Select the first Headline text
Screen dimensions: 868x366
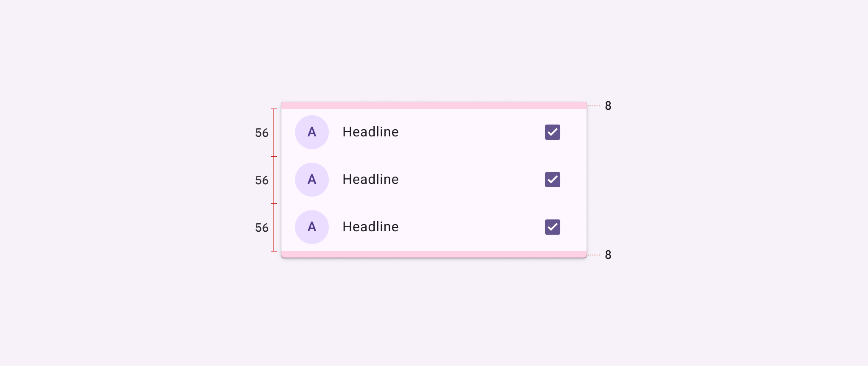pyautogui.click(x=370, y=132)
